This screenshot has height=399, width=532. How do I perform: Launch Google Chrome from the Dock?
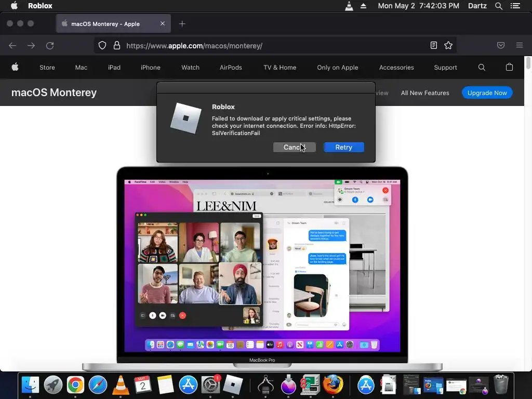point(75,385)
